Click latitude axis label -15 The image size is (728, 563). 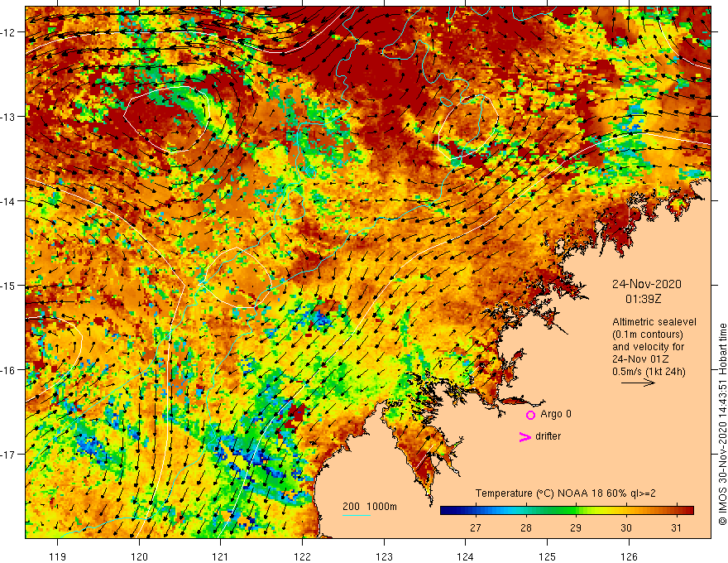[9, 285]
